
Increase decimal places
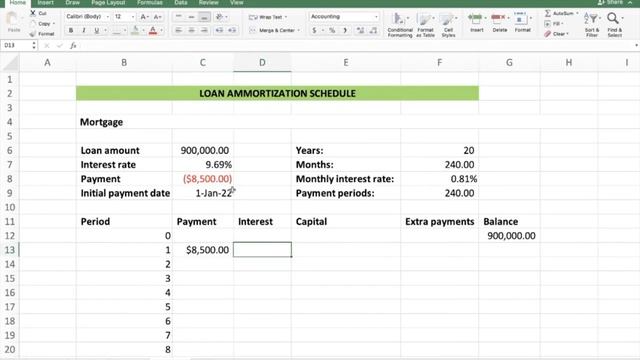(360, 30)
